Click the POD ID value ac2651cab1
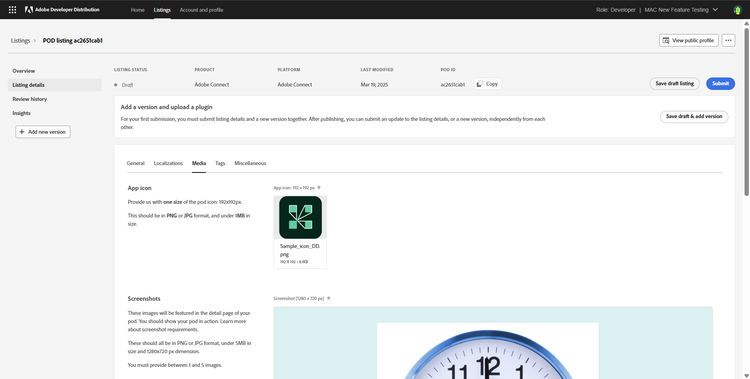This screenshot has width=750, height=379. (x=452, y=85)
